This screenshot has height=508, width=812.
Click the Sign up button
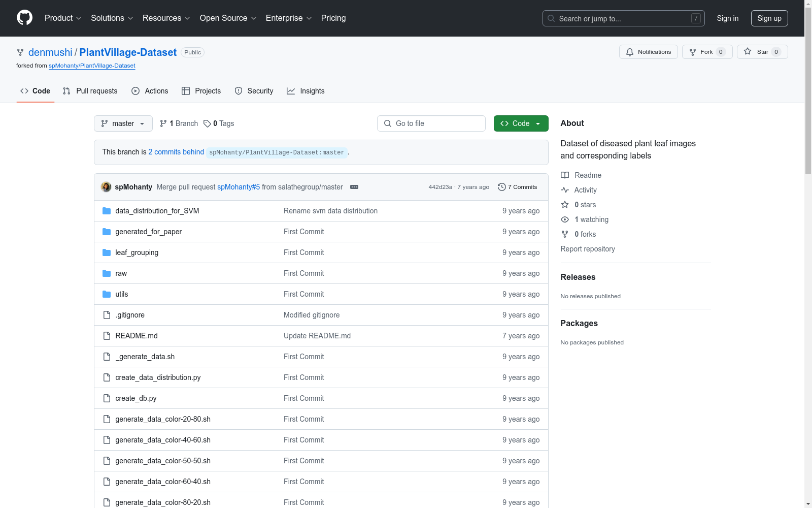click(x=769, y=18)
